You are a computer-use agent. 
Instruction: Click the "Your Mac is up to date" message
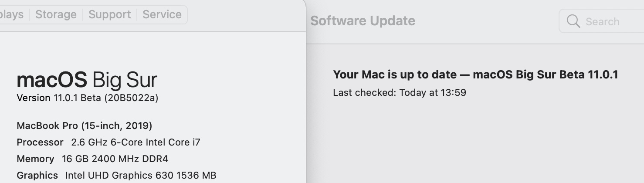tap(394, 75)
